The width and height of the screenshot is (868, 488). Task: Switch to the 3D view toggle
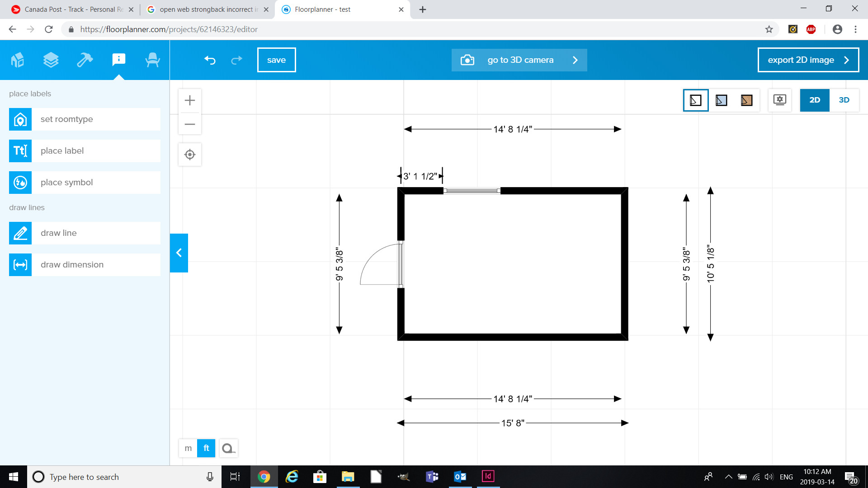[844, 100]
